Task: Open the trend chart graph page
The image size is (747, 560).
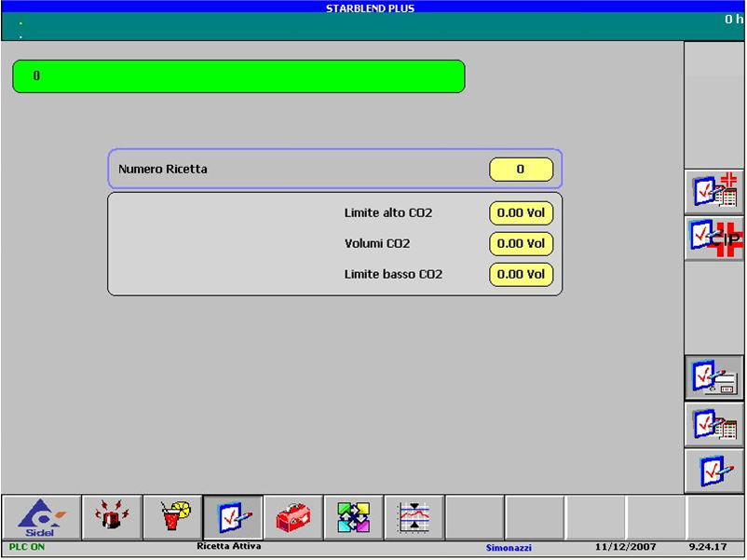Action: (x=414, y=517)
